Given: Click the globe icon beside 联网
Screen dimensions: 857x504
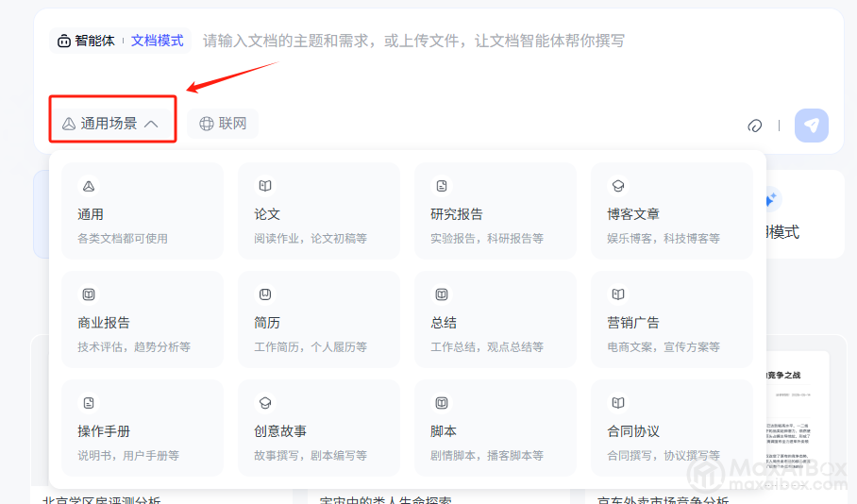Looking at the screenshot, I should [207, 124].
